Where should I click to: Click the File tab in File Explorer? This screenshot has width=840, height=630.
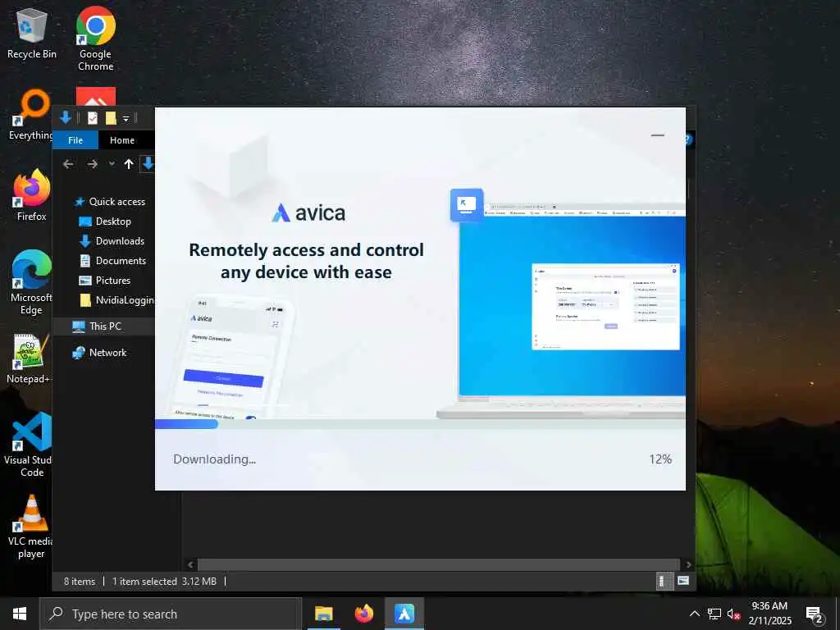75,140
